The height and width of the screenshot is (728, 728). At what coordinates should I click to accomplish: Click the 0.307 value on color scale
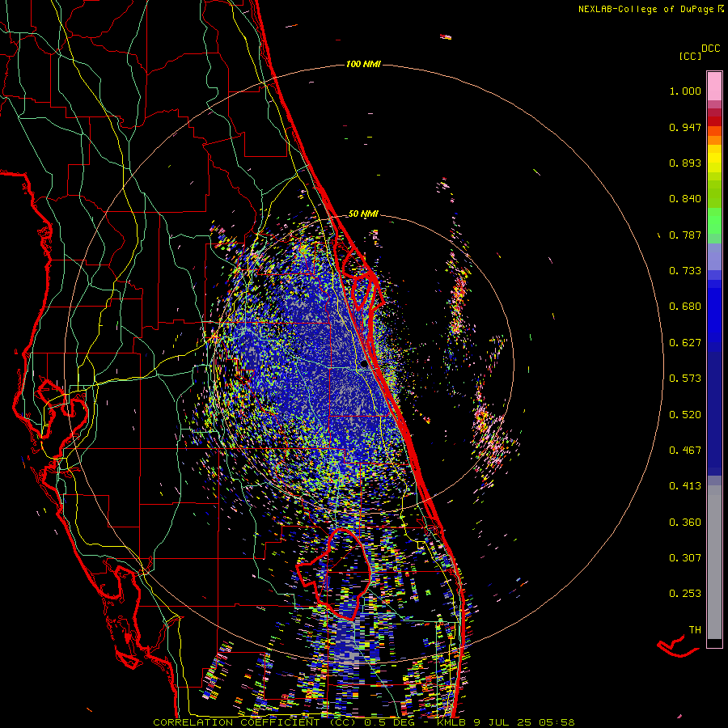click(685, 558)
